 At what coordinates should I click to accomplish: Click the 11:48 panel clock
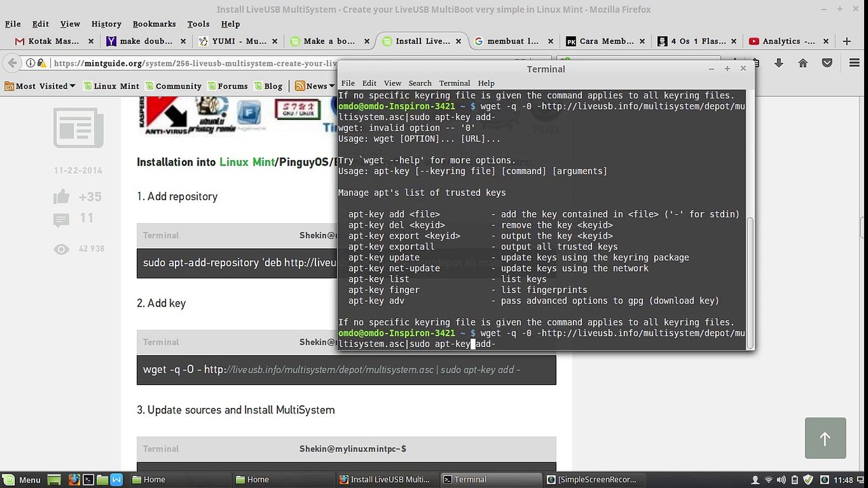pyautogui.click(x=843, y=480)
